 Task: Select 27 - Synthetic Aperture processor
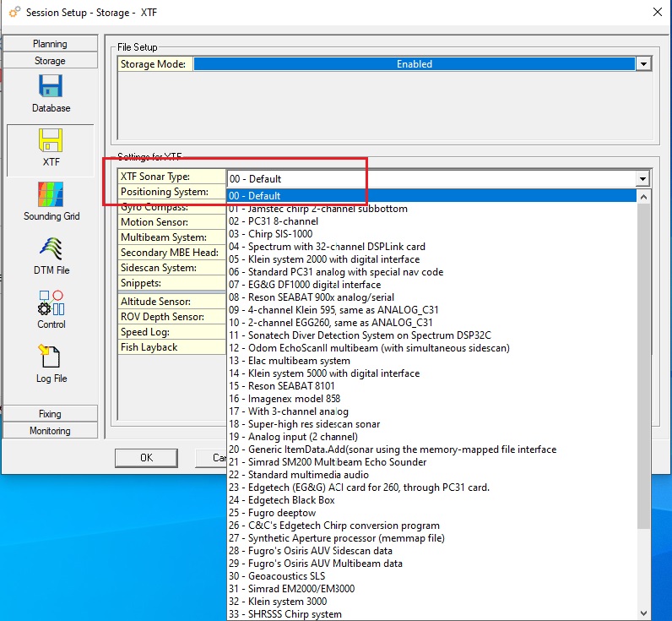click(x=431, y=538)
